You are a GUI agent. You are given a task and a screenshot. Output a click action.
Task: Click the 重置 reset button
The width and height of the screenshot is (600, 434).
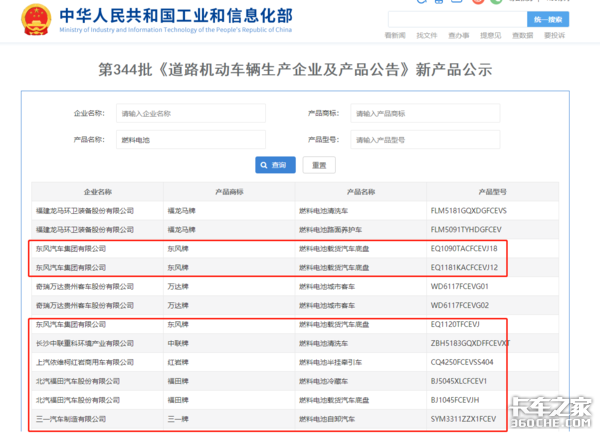[319, 165]
